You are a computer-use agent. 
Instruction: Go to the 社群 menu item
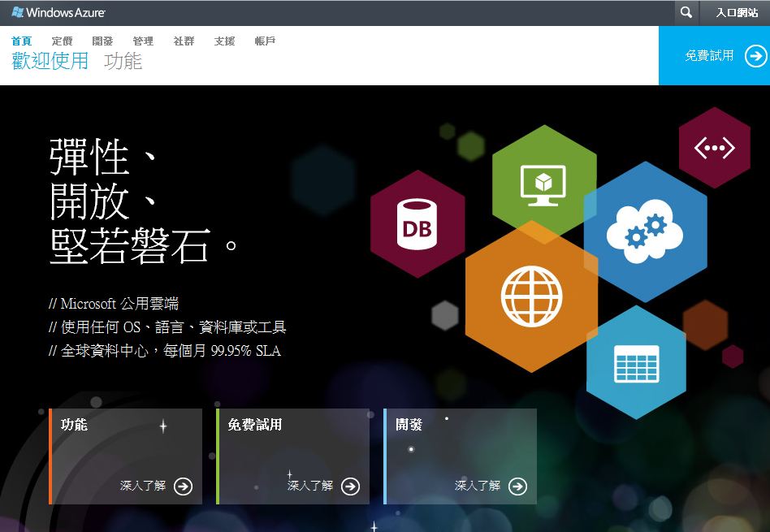coord(184,41)
